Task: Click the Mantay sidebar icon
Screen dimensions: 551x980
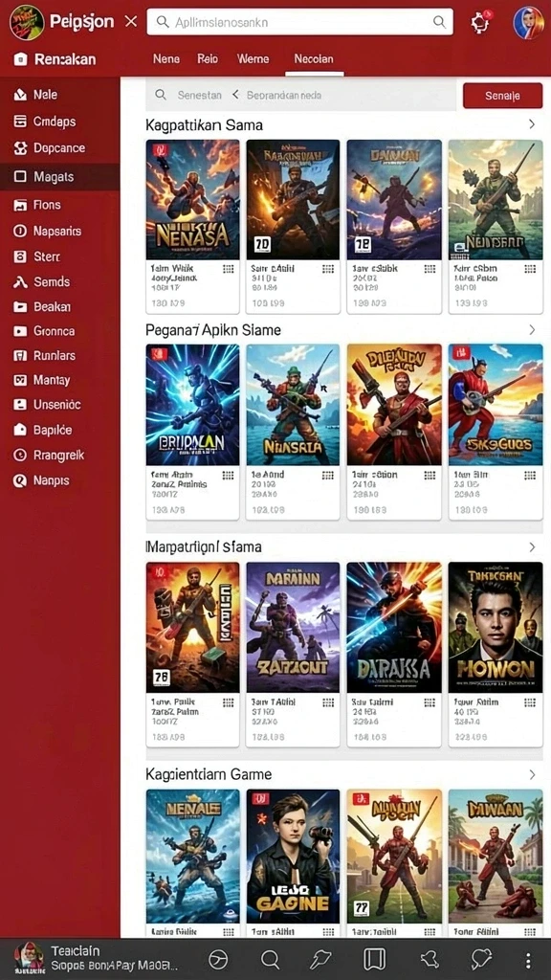Action: click(20, 380)
